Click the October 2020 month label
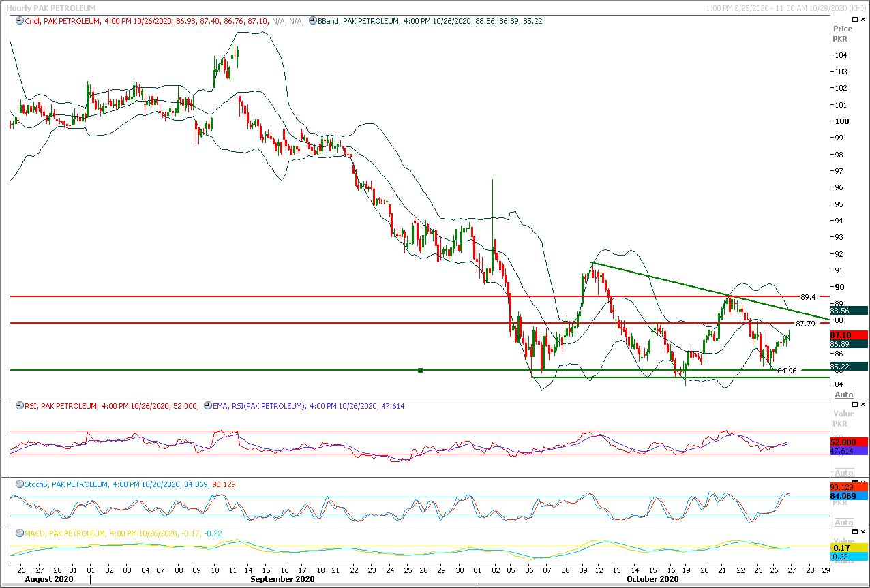This screenshot has height=588, width=870. [x=652, y=579]
